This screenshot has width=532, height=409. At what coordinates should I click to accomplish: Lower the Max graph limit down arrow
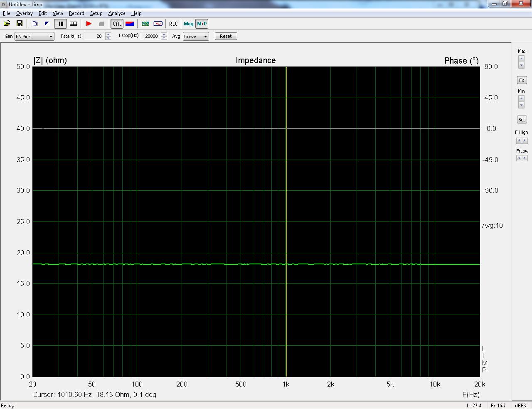(521, 65)
